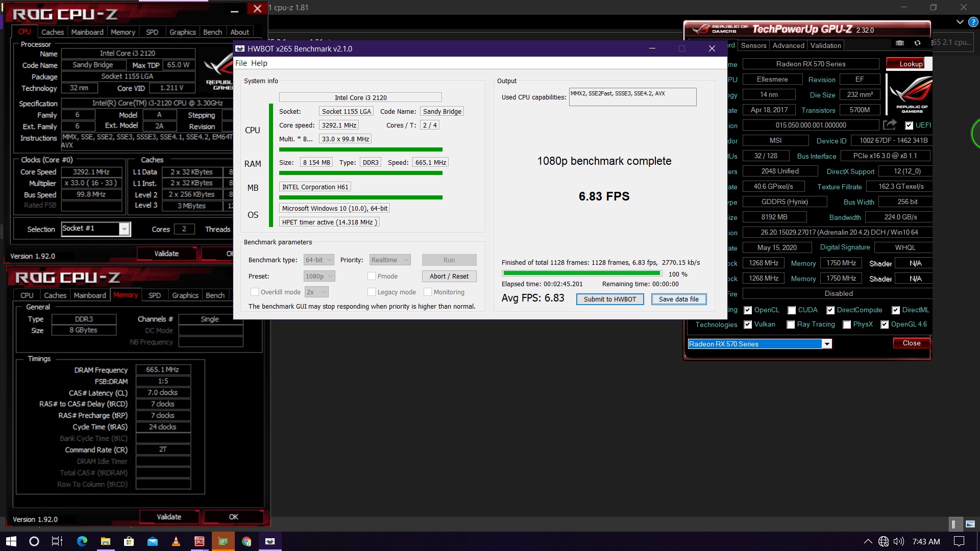This screenshot has width=980, height=551.
Task: Click the BIOS export share arrow icon
Action: coord(890,124)
